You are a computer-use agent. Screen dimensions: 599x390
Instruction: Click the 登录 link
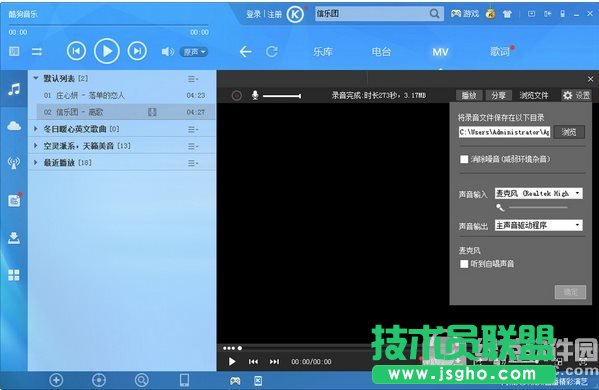[x=253, y=15]
